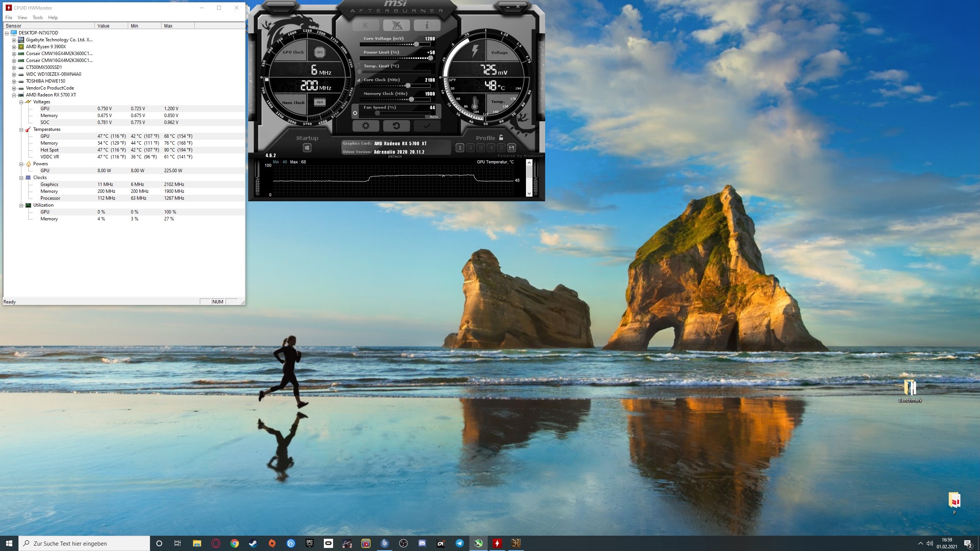Toggle the Auto fan speed button
Image resolution: width=980 pixels, height=551 pixels.
[433, 117]
